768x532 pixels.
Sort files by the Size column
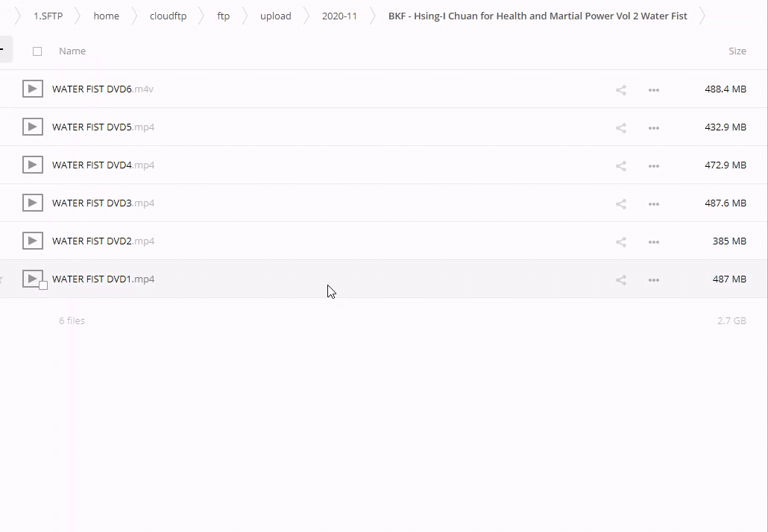pos(737,51)
